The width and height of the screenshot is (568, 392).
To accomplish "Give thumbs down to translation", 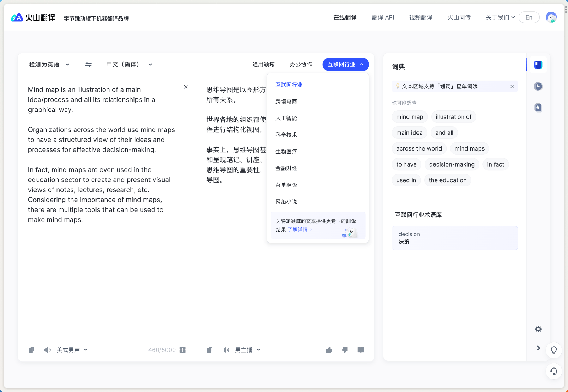I will 345,350.
